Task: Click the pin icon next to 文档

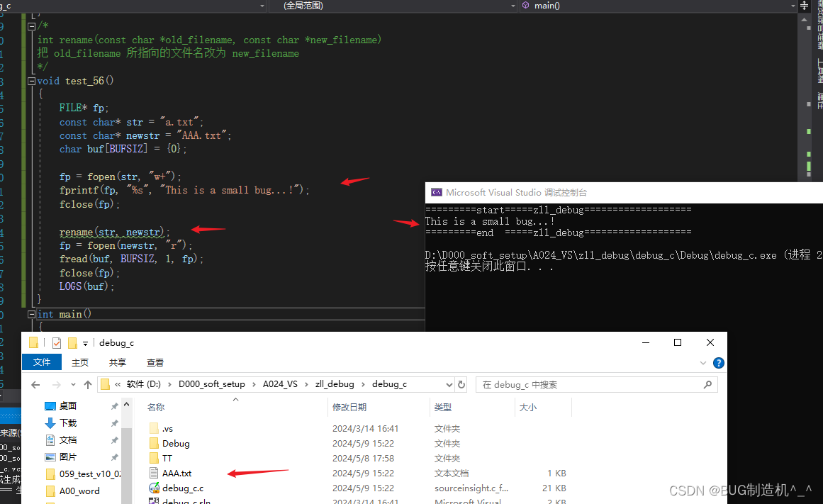Action: pyautogui.click(x=114, y=440)
